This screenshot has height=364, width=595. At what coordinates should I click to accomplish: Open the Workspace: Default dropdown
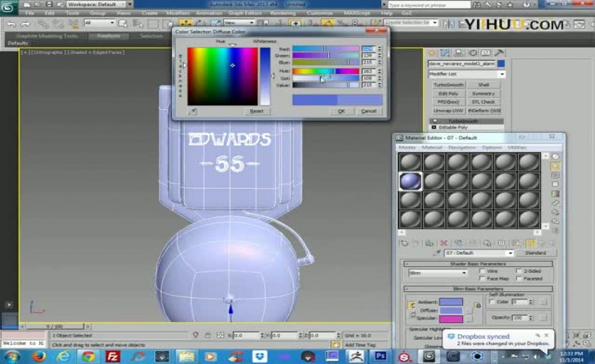point(96,4)
